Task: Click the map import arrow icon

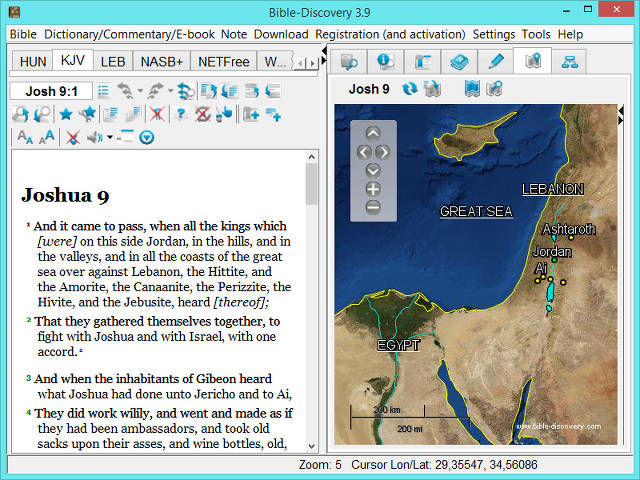Action: coord(432,89)
